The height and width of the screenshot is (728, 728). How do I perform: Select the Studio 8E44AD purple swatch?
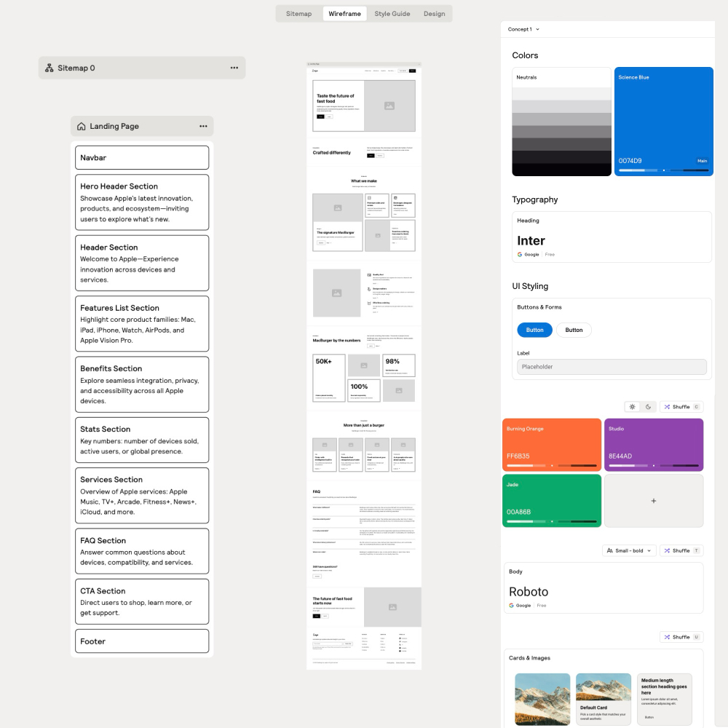(654, 445)
